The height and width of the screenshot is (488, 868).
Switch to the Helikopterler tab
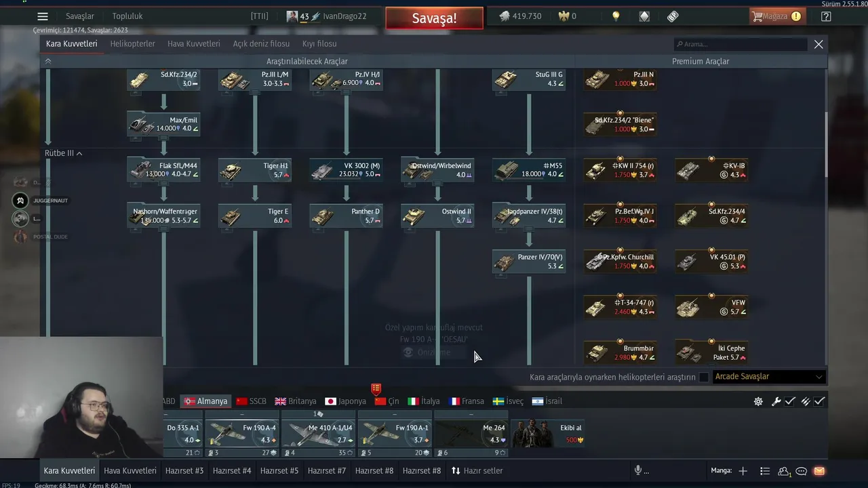click(133, 43)
